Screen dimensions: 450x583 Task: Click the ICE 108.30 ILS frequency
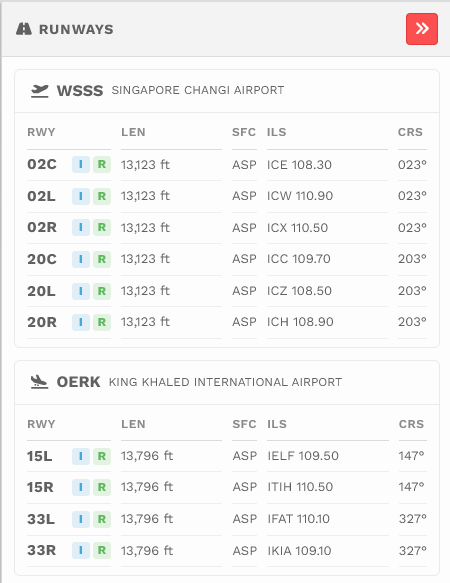(x=299, y=165)
